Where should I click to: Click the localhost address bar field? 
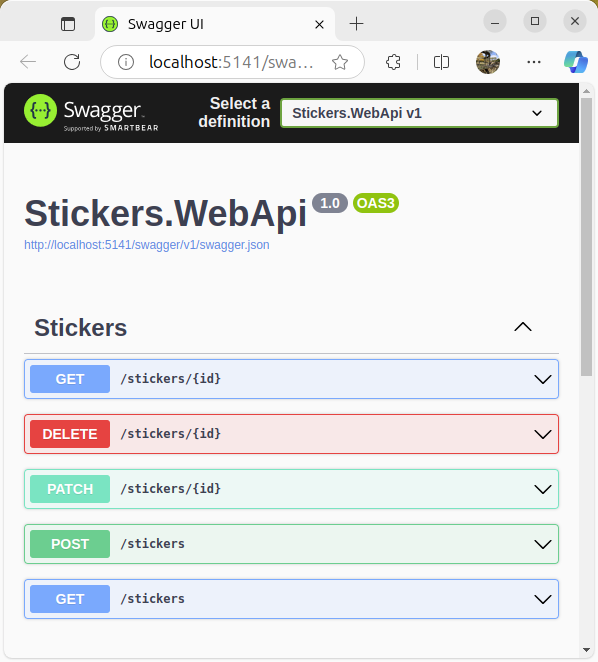click(231, 62)
